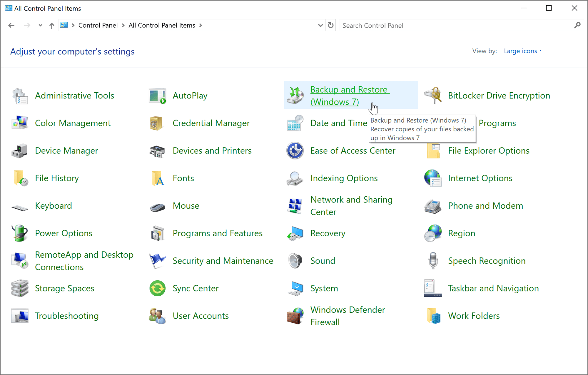
Task: Click the Forward navigation arrow
Action: pos(27,26)
